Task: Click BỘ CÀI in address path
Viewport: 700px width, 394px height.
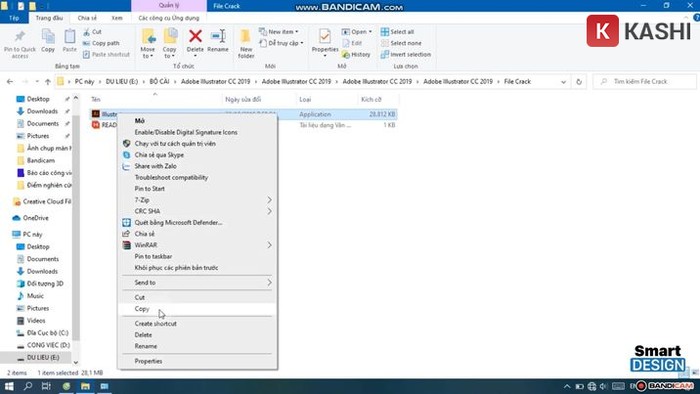Action: [159, 82]
